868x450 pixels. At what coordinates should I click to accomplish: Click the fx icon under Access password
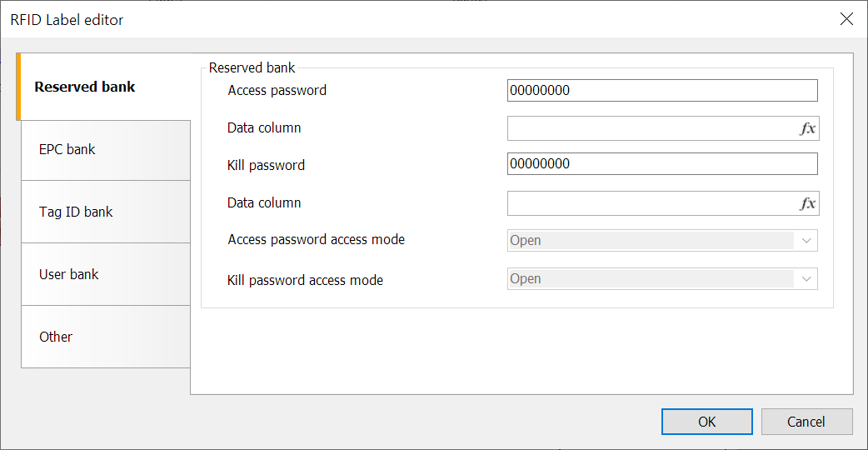click(x=807, y=128)
